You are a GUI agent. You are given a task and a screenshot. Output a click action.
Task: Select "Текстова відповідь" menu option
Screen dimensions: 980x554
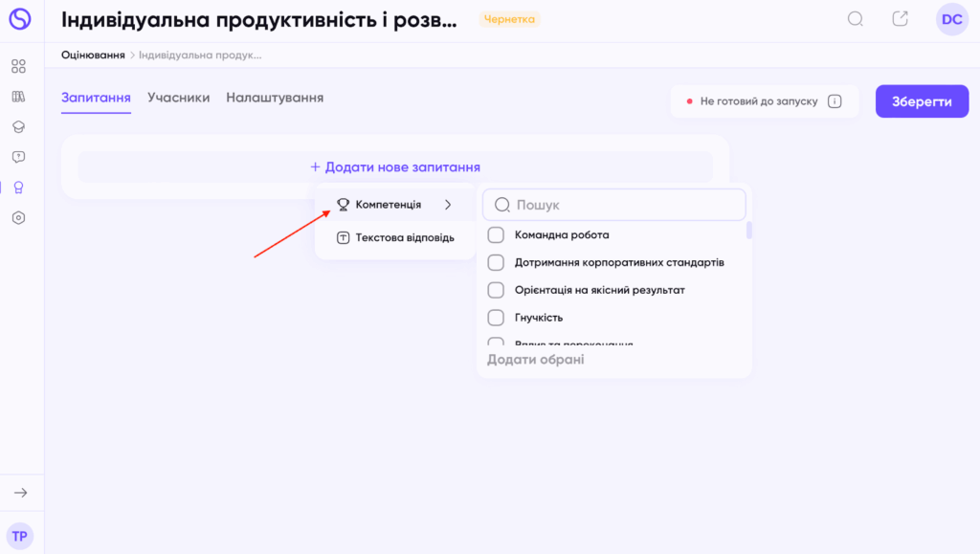[x=395, y=238]
